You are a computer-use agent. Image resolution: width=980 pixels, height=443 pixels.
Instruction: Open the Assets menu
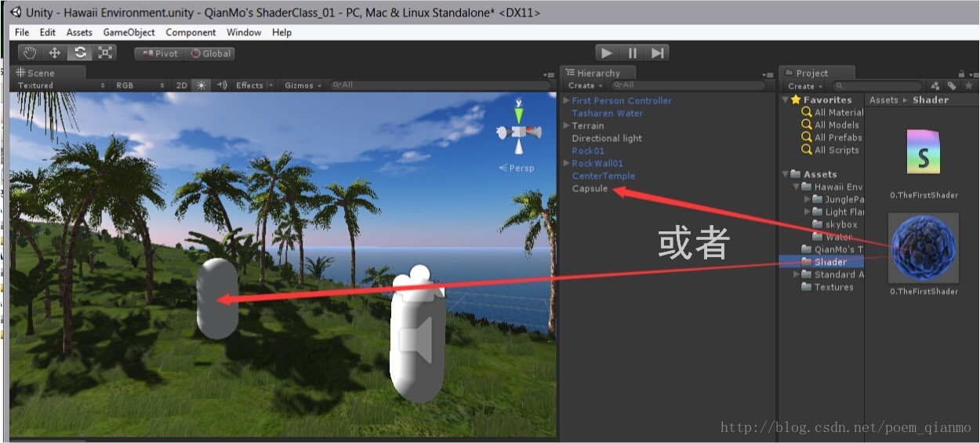click(79, 32)
